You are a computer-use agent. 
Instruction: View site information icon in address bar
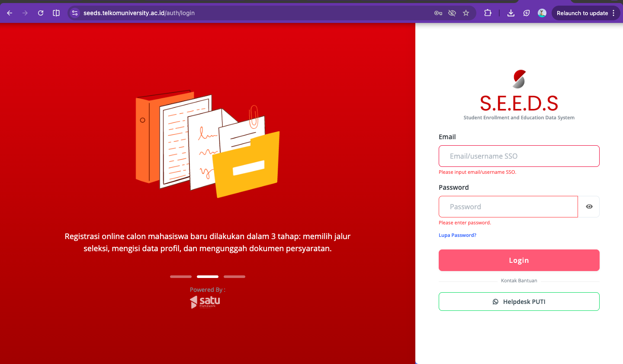coord(75,13)
